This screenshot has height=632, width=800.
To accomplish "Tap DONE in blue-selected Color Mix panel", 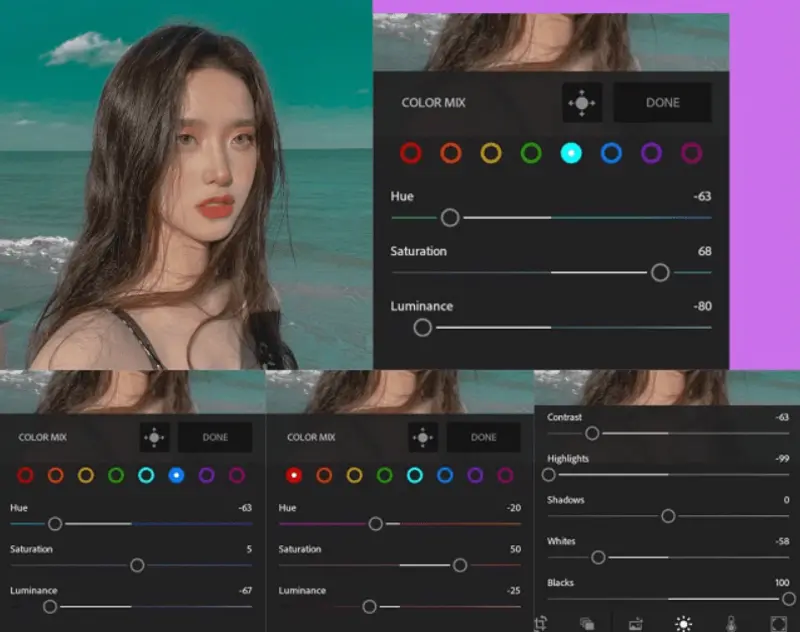I will [215, 437].
